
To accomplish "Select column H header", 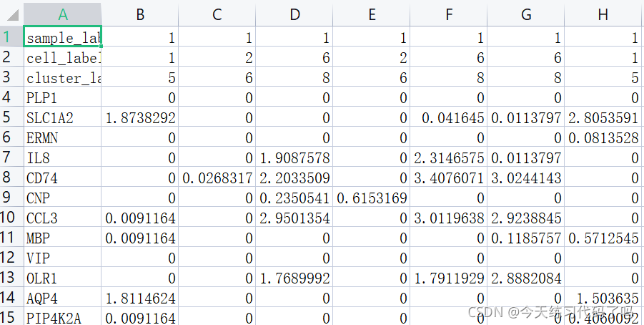I will point(604,14).
